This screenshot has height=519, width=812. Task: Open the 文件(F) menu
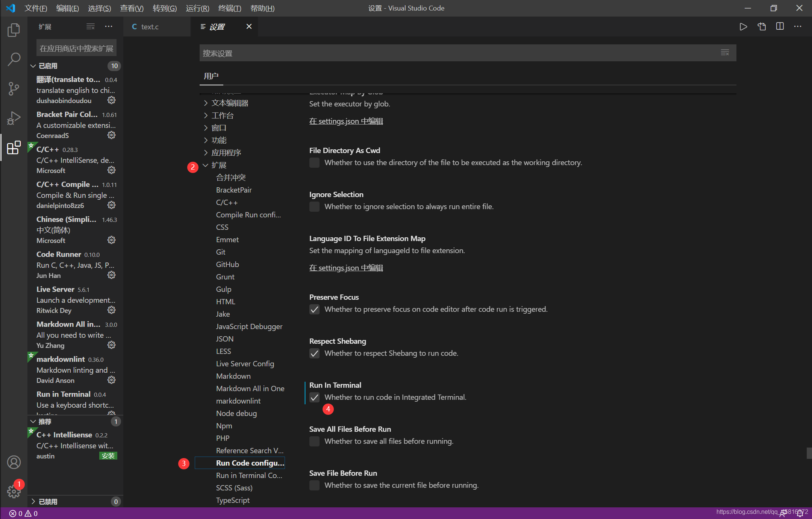tap(36, 8)
